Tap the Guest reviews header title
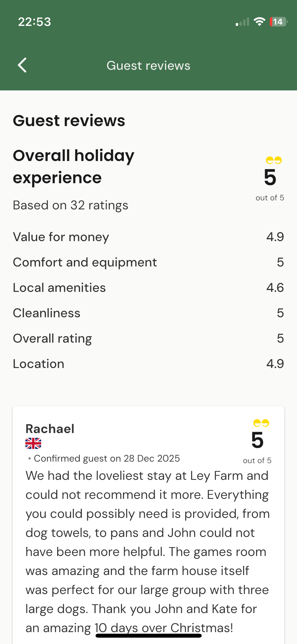The image size is (297, 644). pos(148,66)
